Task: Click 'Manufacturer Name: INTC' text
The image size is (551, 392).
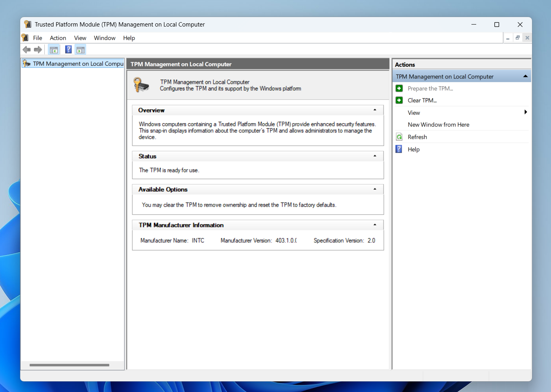Action: 172,240
